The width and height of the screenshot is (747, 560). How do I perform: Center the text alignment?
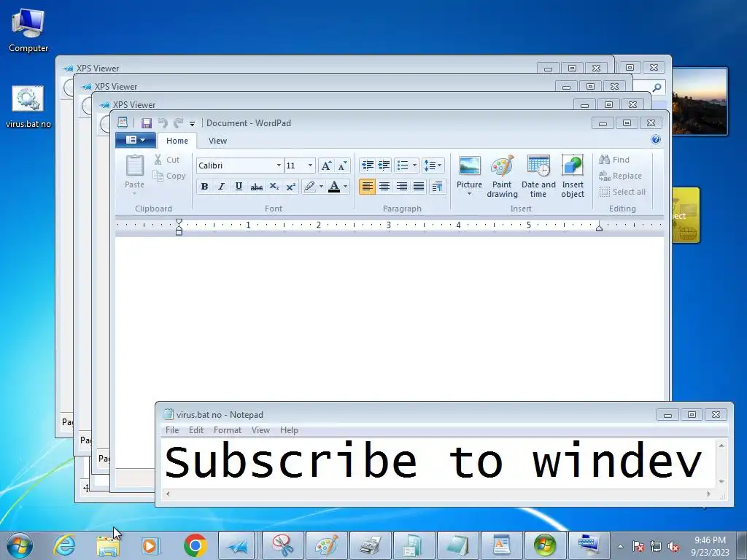(384, 187)
